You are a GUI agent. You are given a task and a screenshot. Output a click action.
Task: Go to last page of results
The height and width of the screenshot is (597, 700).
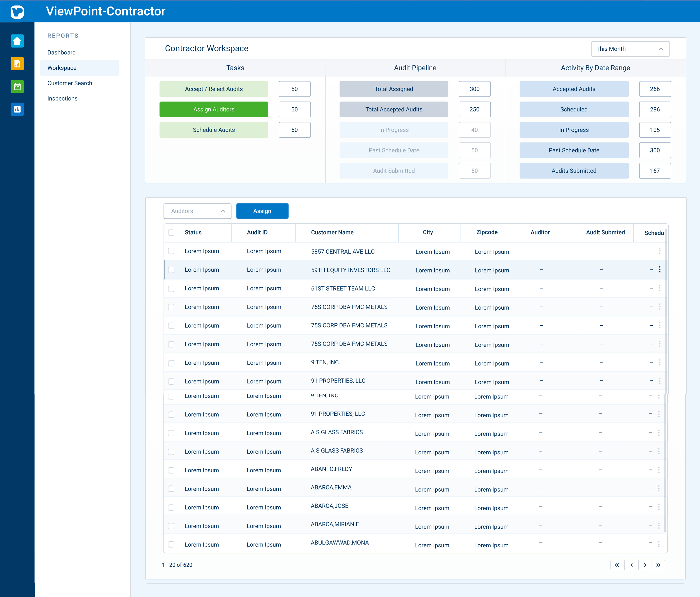(658, 565)
